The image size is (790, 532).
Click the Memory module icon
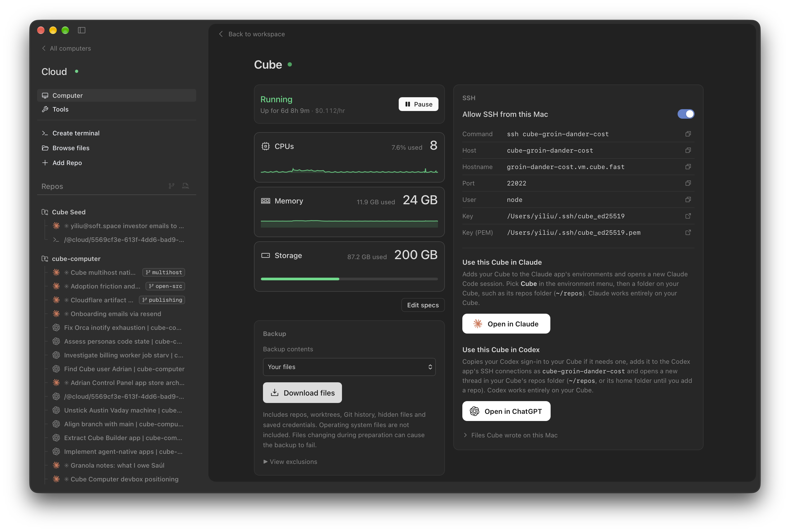tap(265, 201)
